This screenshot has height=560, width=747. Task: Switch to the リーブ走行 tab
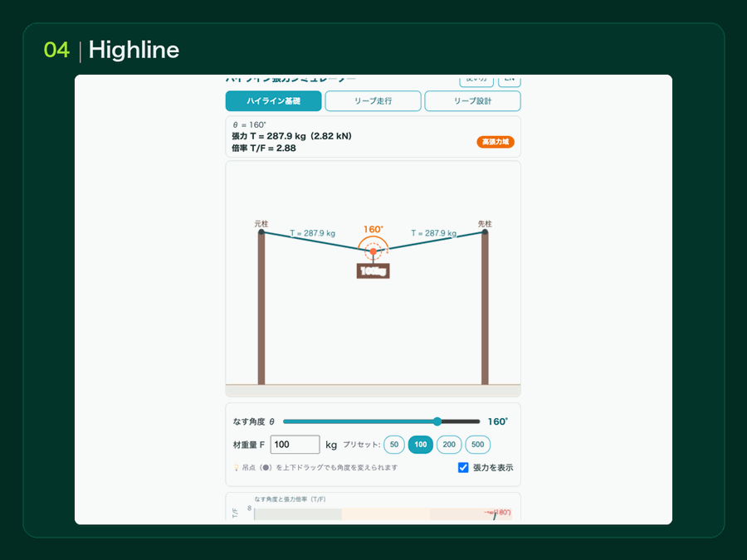coord(373,101)
